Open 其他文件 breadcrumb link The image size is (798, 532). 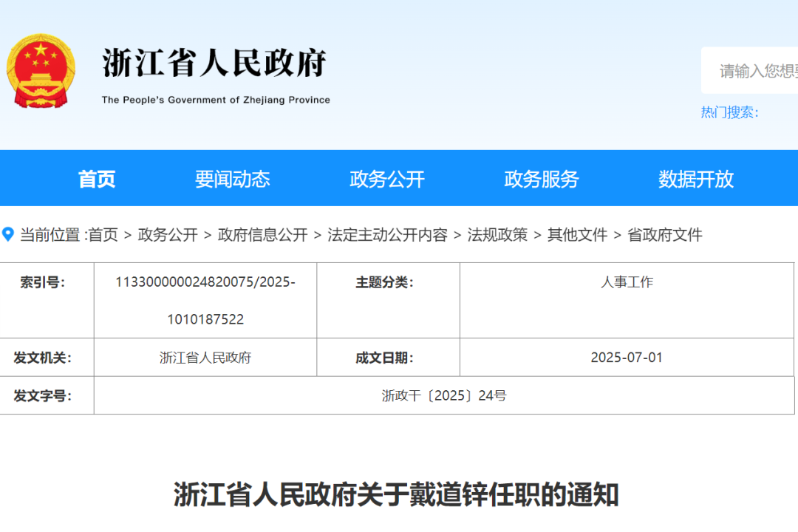point(576,235)
